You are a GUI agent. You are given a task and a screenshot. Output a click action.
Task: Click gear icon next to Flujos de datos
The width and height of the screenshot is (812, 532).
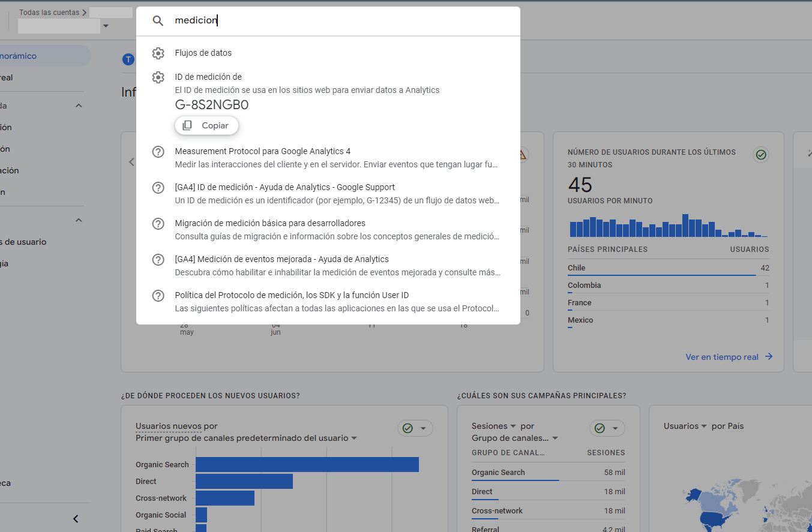tap(158, 53)
